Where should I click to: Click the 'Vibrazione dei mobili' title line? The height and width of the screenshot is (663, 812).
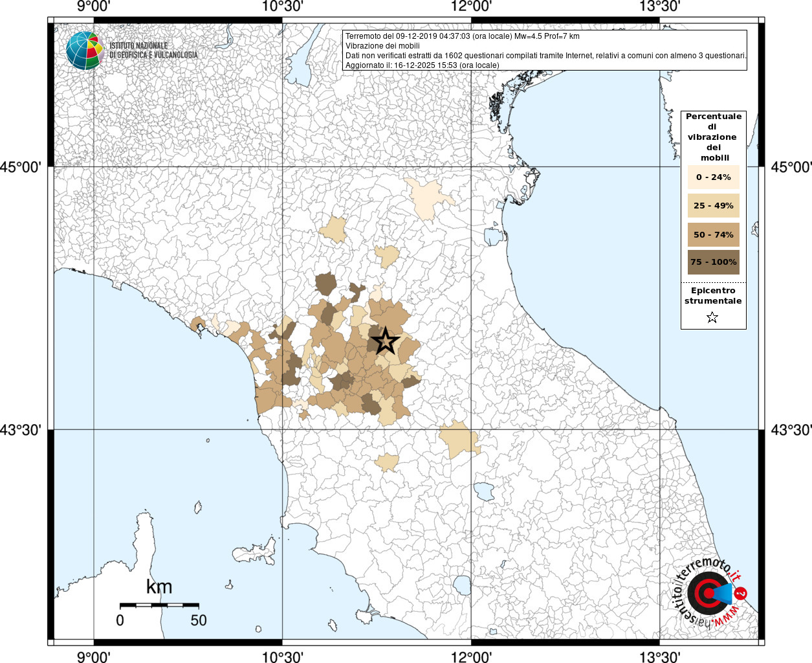[x=382, y=46]
